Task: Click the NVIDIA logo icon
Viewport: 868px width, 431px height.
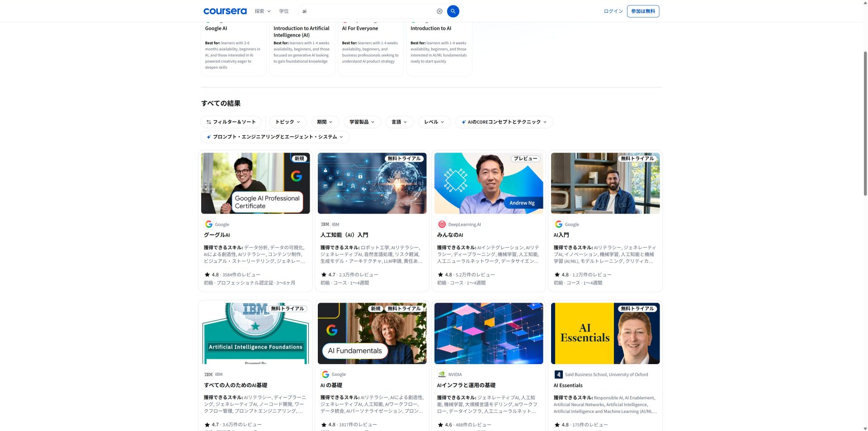Action: point(442,375)
